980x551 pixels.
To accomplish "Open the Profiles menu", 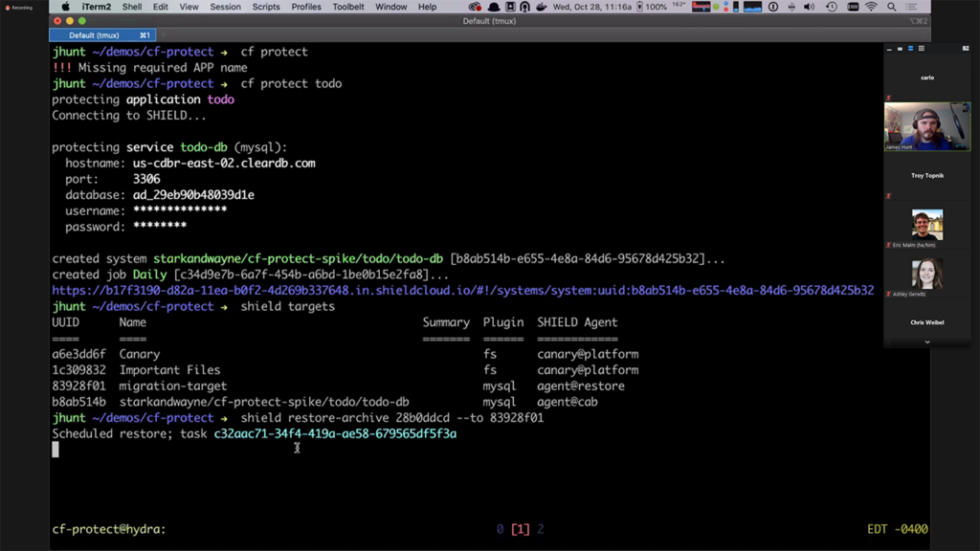I will [x=306, y=7].
